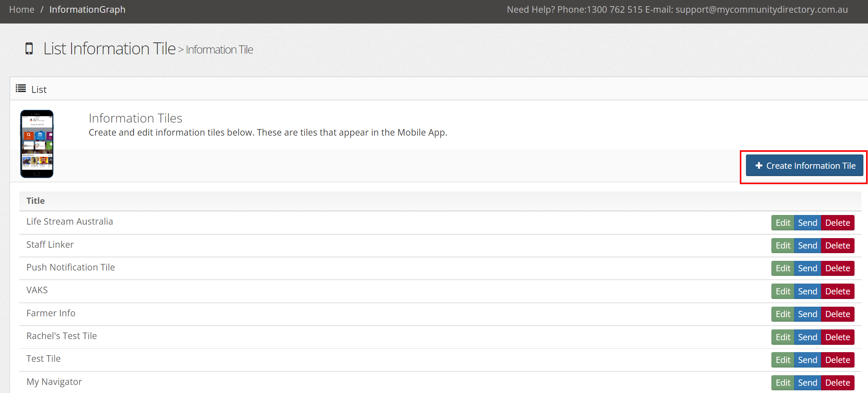Select the Farmer Info title text
The image size is (868, 393).
tap(51, 313)
